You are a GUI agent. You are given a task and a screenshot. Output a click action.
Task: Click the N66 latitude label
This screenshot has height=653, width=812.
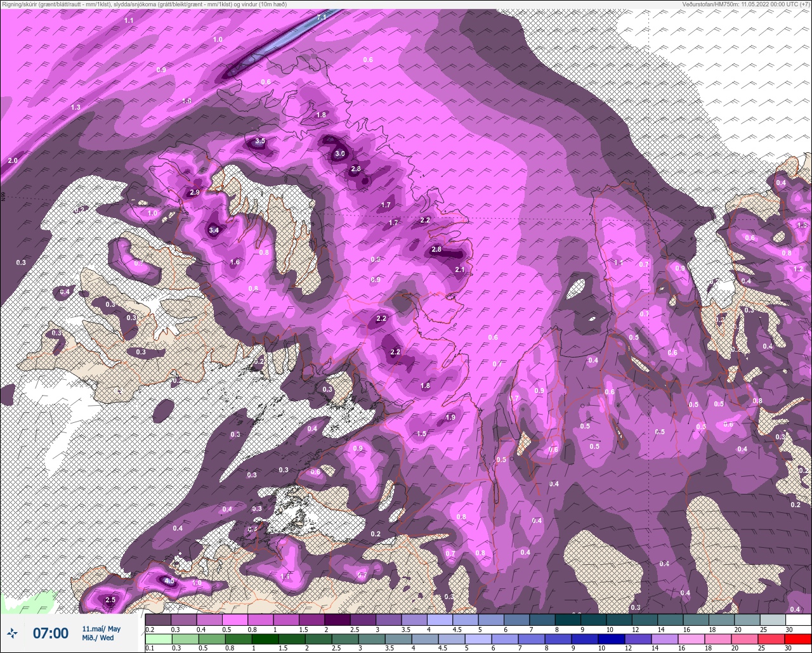(x=3, y=197)
